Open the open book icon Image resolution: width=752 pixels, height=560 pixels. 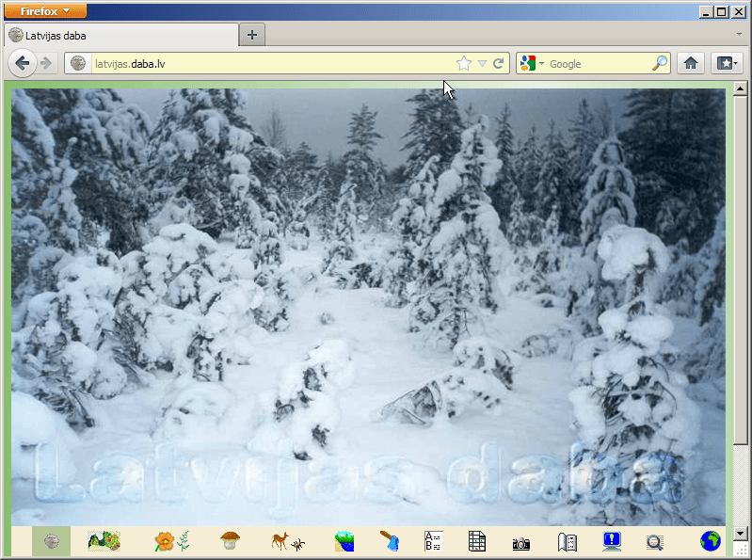(567, 542)
